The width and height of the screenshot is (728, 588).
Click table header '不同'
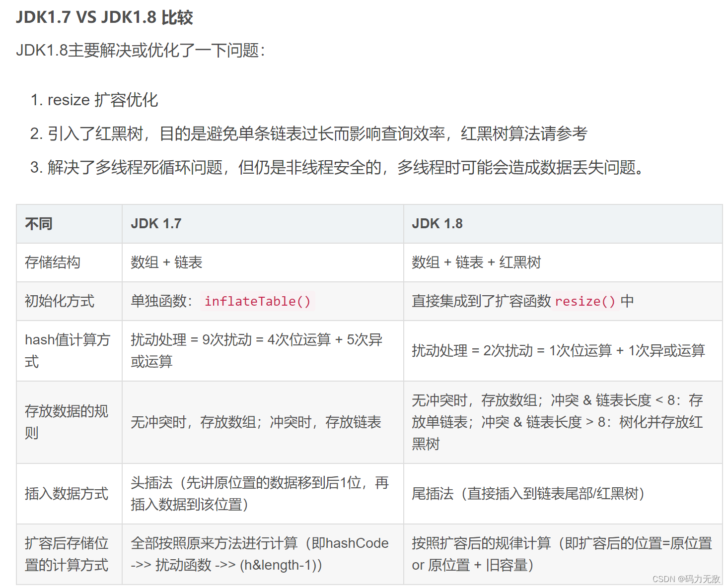point(69,224)
